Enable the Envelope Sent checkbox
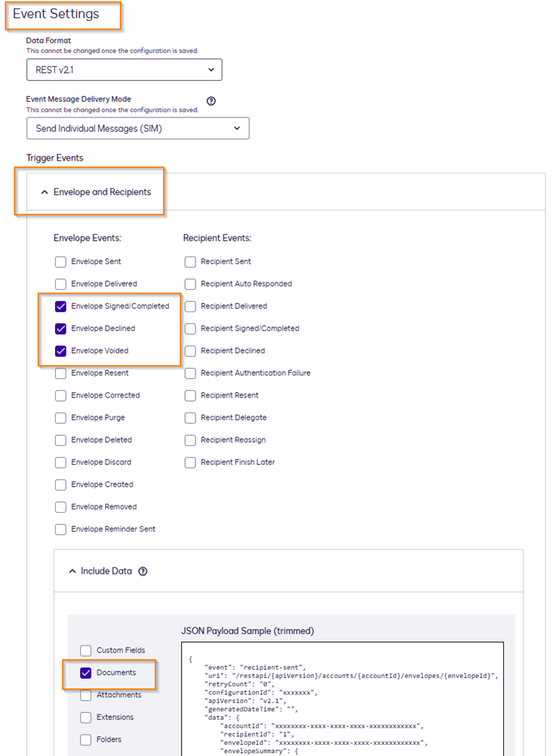The width and height of the screenshot is (559, 756). pos(60,262)
